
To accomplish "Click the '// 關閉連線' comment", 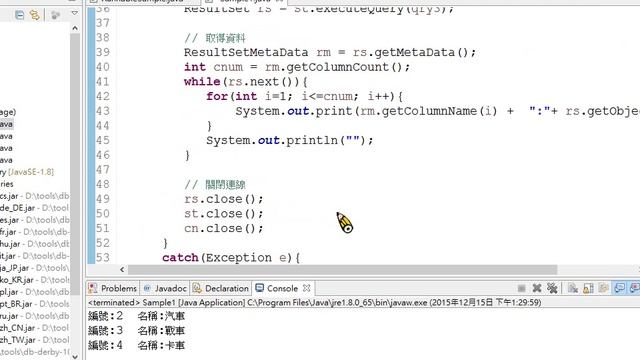I will [x=215, y=184].
